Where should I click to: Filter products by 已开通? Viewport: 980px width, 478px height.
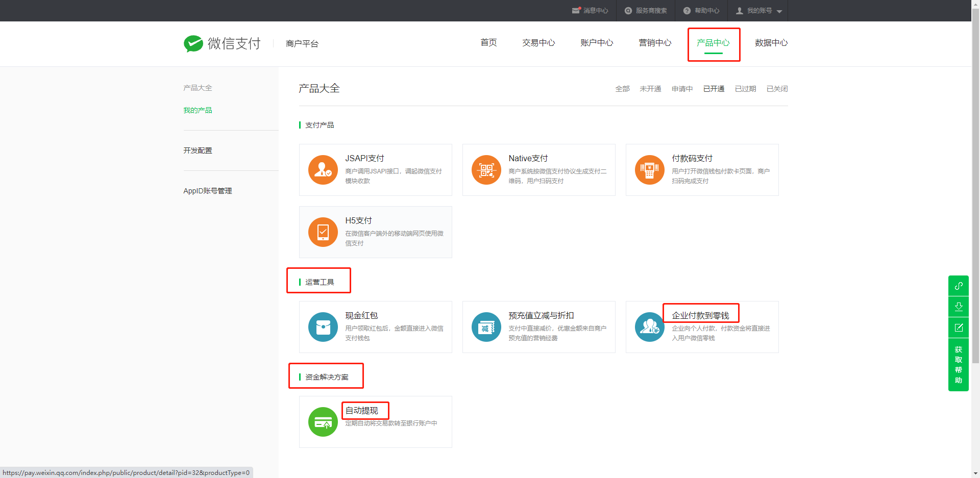(x=714, y=89)
